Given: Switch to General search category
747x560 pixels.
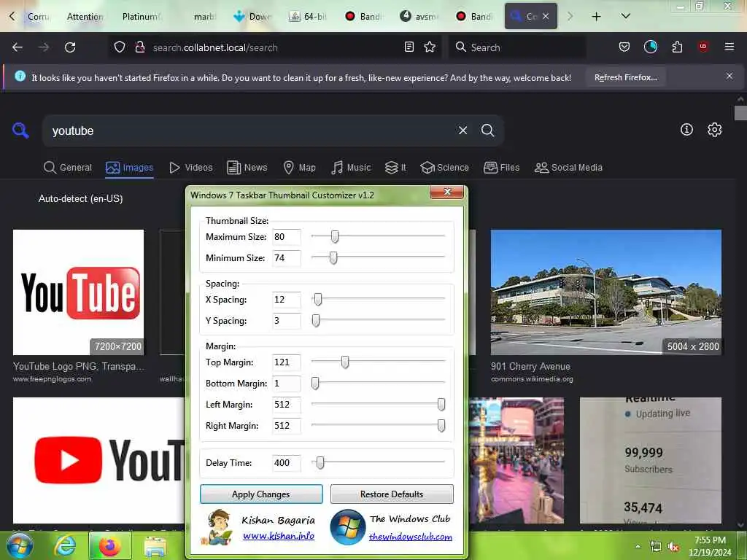Looking at the screenshot, I should (68, 168).
